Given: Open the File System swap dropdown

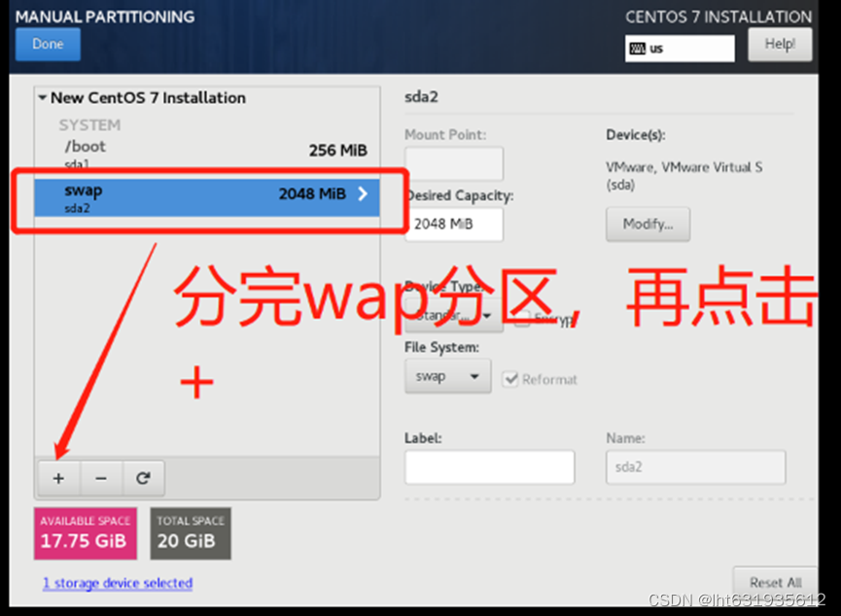Looking at the screenshot, I should (448, 376).
